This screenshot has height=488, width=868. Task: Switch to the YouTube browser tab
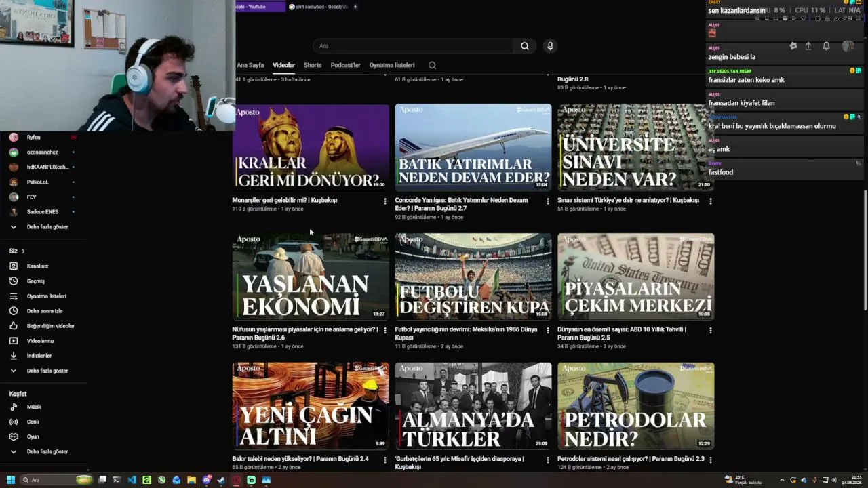coord(260,7)
